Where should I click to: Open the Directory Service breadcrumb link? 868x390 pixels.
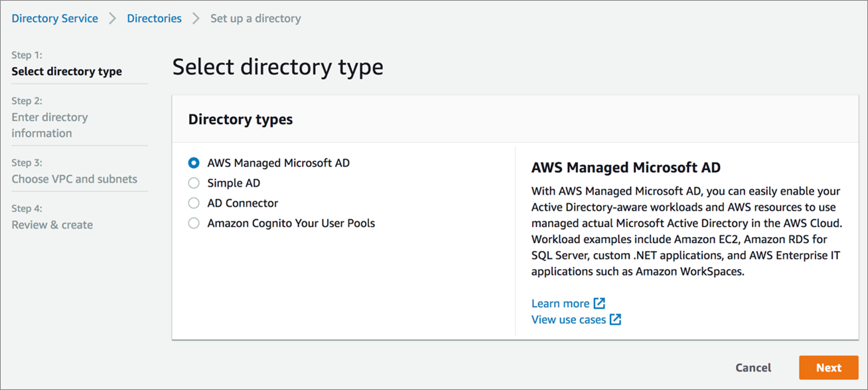(55, 19)
